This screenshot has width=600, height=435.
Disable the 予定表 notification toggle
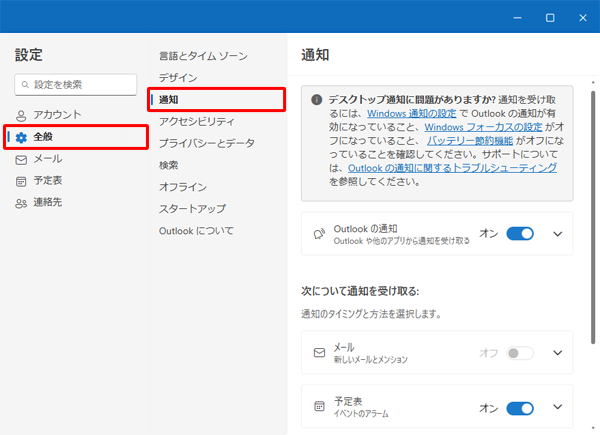[x=520, y=408]
